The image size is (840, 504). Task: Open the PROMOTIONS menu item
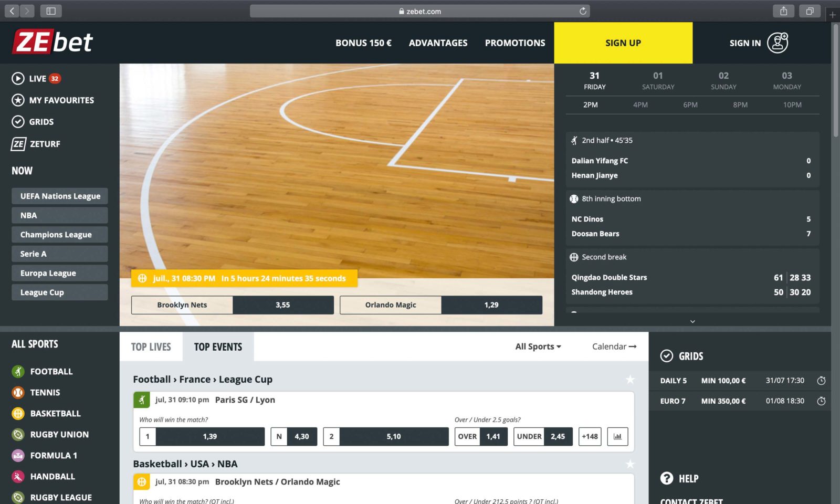515,43
